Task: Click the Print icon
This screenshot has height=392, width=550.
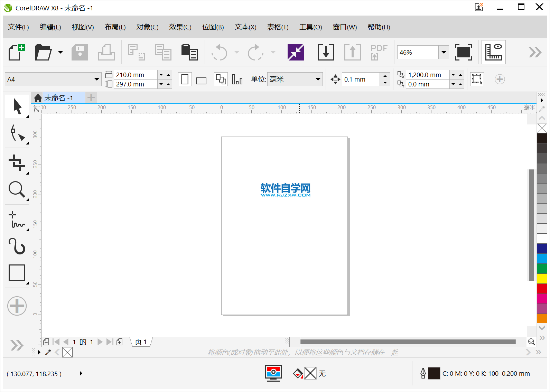Action: coord(106,52)
